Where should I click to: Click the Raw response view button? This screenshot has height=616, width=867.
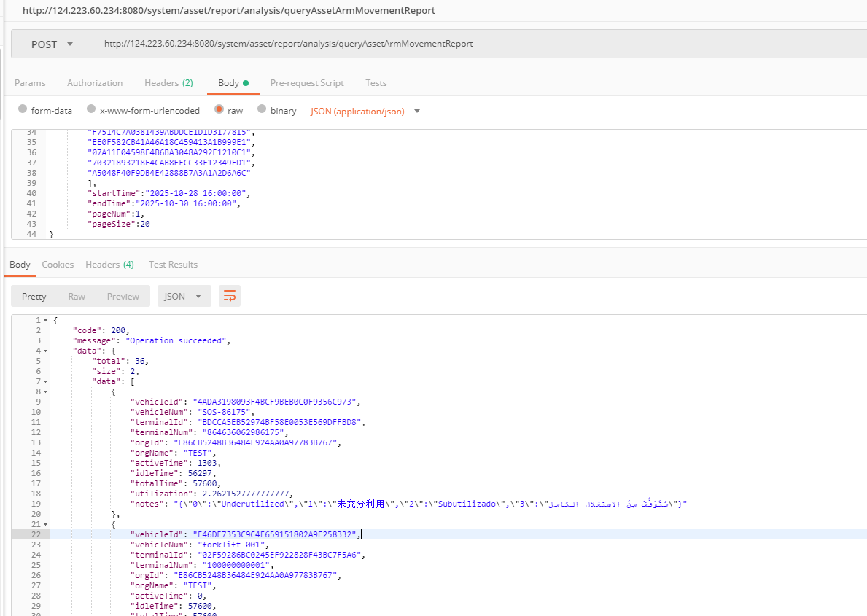pyautogui.click(x=77, y=297)
